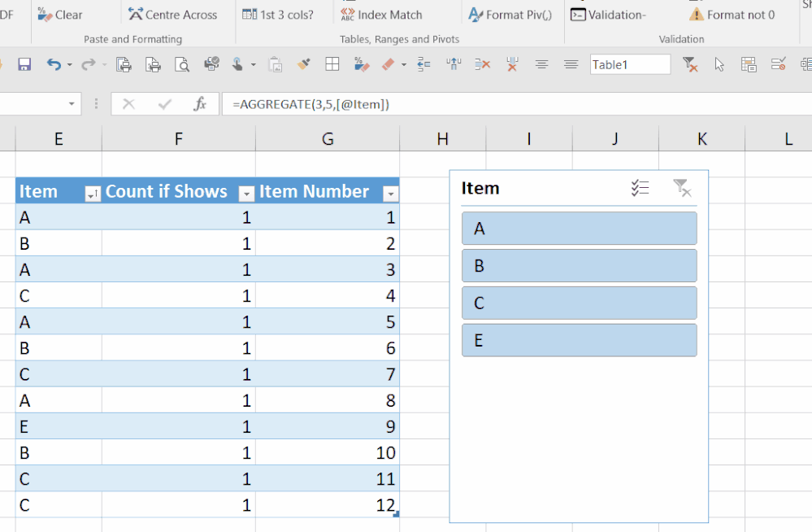Click Item cell E in table
The image size is (812, 532).
pos(59,426)
